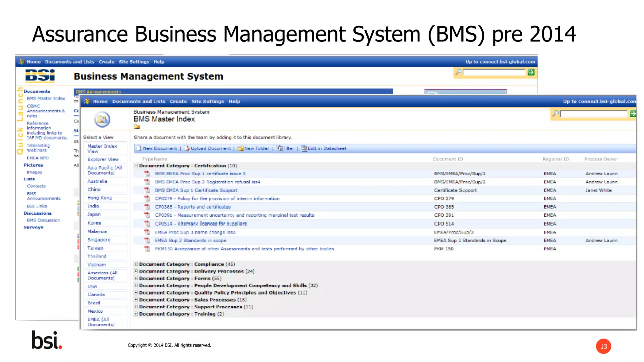
Task: Click the BMS Master Index library icon
Action: tap(102, 119)
